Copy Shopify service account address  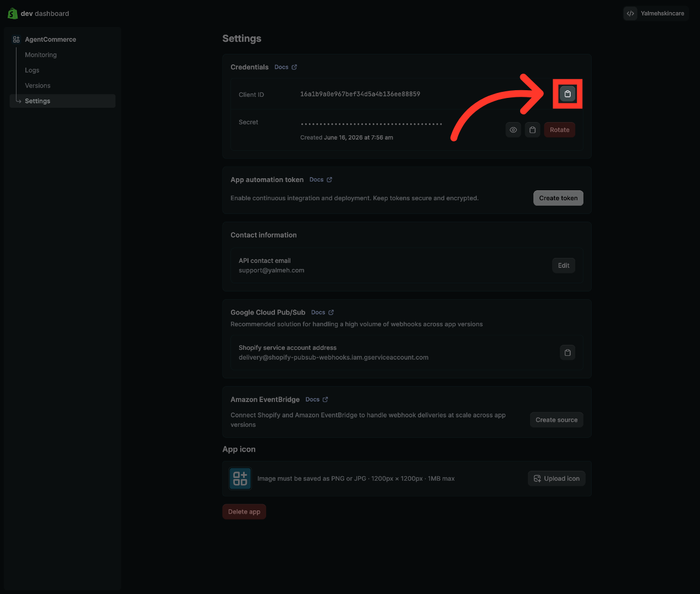tap(567, 353)
